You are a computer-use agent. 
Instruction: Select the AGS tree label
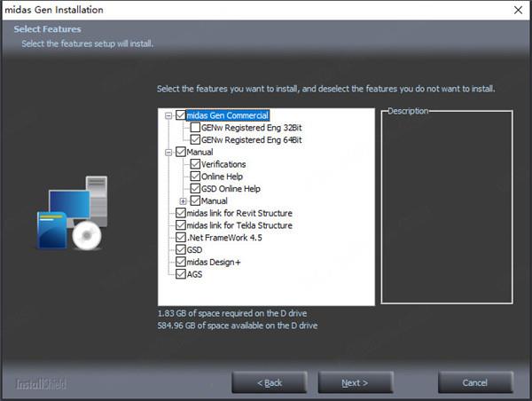(194, 274)
